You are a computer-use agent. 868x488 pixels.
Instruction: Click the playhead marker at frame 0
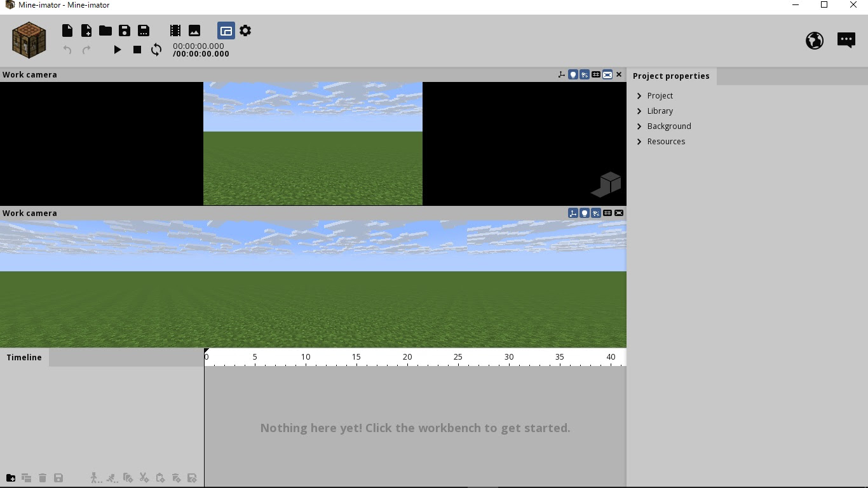206,351
